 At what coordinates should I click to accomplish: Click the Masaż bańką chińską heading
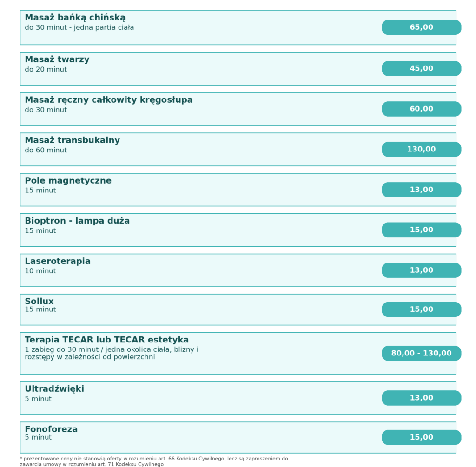pyautogui.click(x=75, y=18)
